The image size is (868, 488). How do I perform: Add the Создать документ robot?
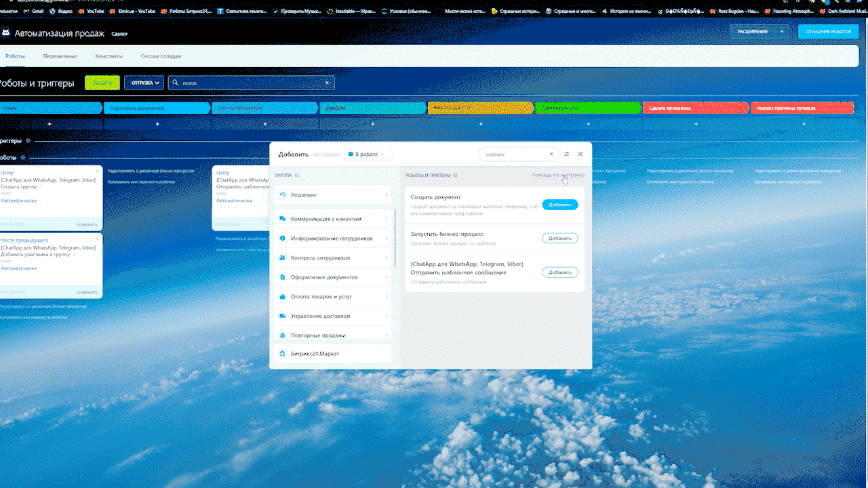coord(559,205)
